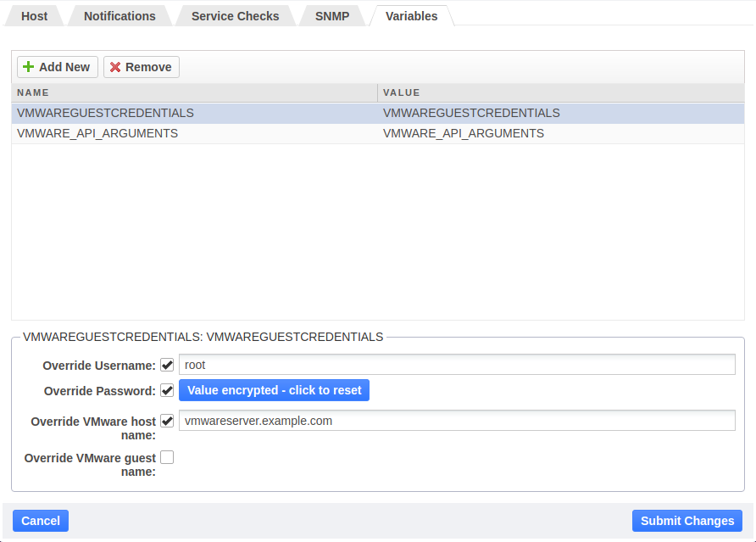Disable the Override Password checkbox
756x542 pixels.
(x=167, y=390)
